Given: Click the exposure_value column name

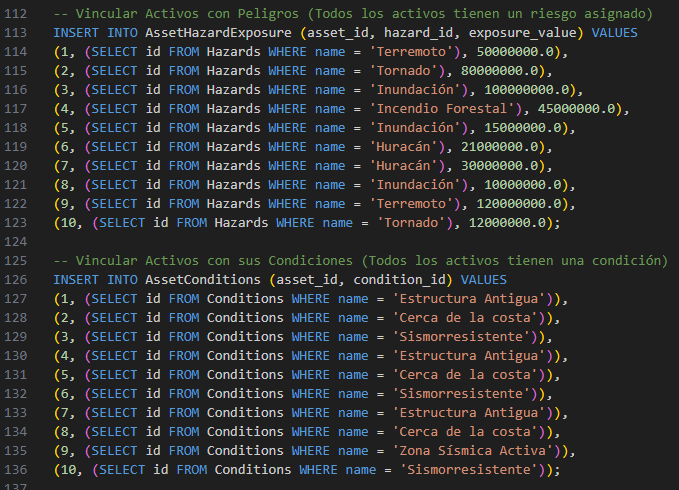Looking at the screenshot, I should (523, 33).
